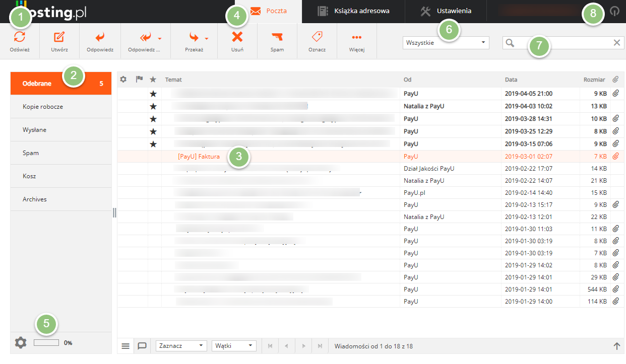Click the Przekaż forward icon

pyautogui.click(x=194, y=37)
